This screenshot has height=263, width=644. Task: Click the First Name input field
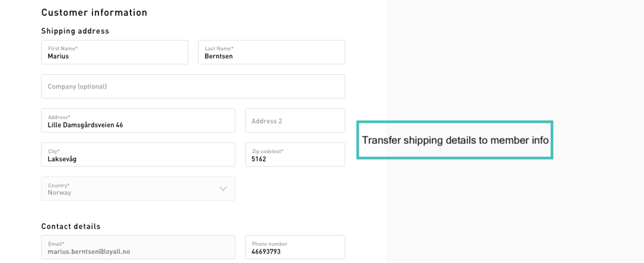pyautogui.click(x=114, y=53)
